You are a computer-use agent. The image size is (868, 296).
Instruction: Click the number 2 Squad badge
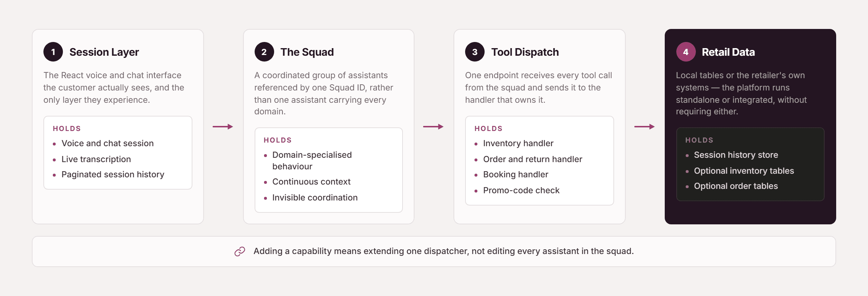click(264, 52)
